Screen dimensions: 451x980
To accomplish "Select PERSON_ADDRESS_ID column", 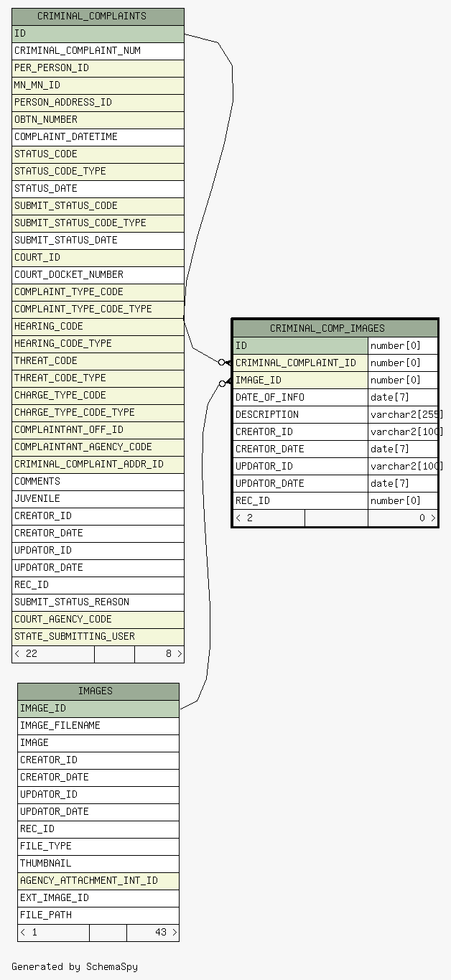I will coord(98,103).
